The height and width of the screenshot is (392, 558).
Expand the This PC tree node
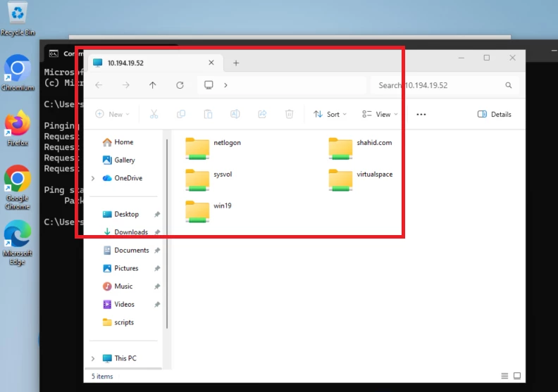coord(93,358)
